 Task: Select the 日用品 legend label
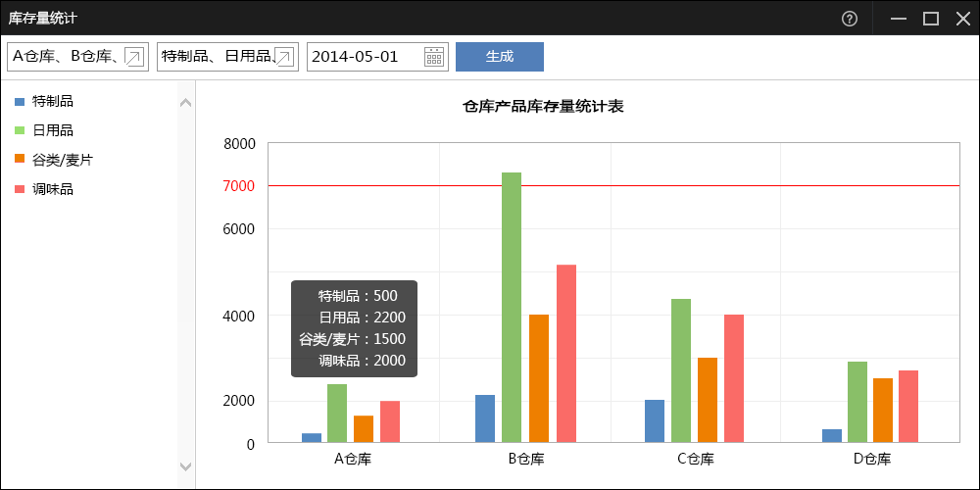(x=53, y=130)
